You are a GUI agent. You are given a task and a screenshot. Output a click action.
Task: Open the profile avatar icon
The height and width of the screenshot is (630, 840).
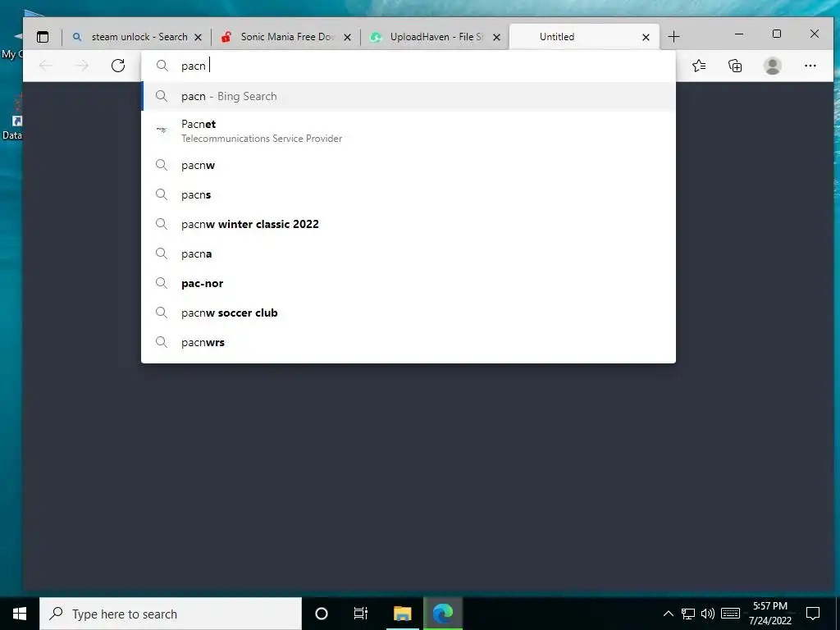click(772, 66)
